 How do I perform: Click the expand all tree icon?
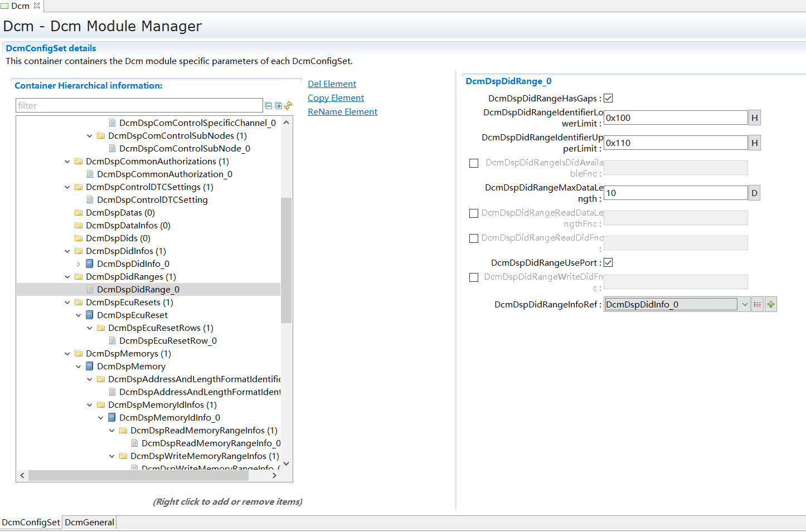278,106
